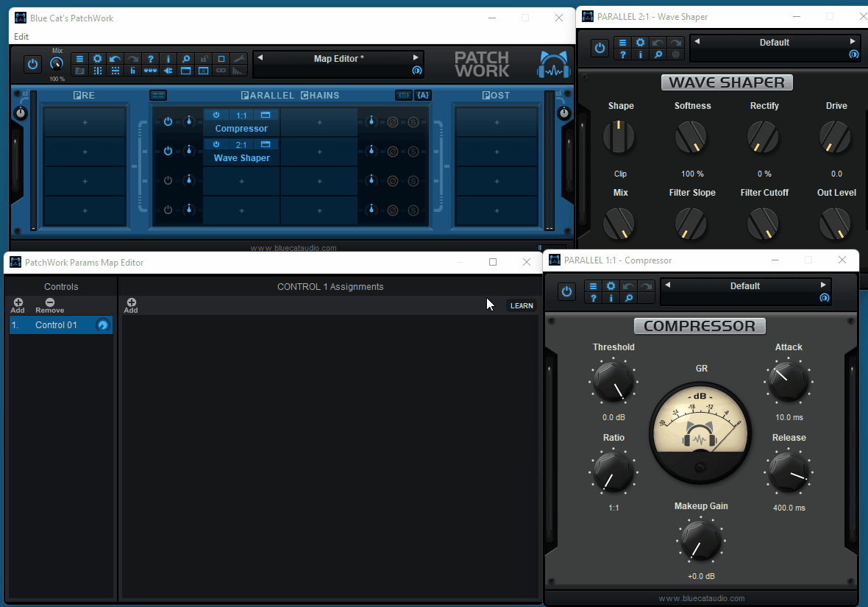
Task: Toggle the PatchWork main power bypass
Action: click(32, 64)
